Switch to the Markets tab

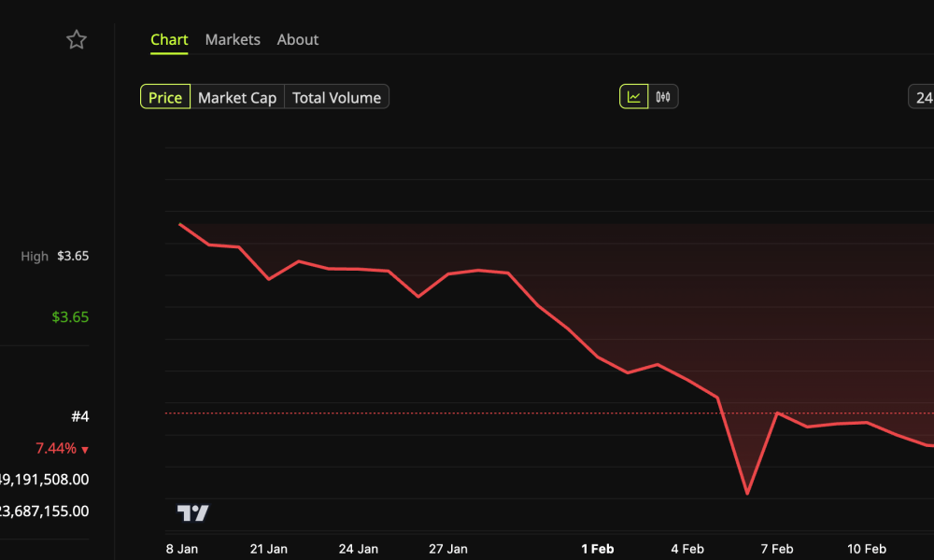click(x=233, y=39)
